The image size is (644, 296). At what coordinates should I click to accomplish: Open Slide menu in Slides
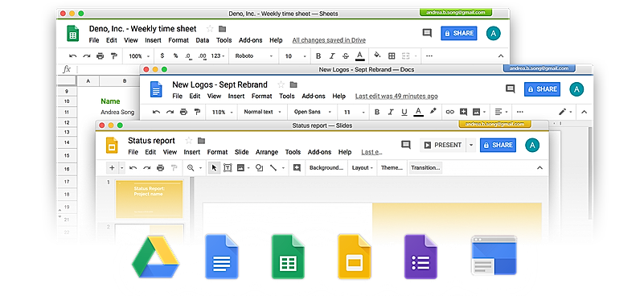[241, 152]
